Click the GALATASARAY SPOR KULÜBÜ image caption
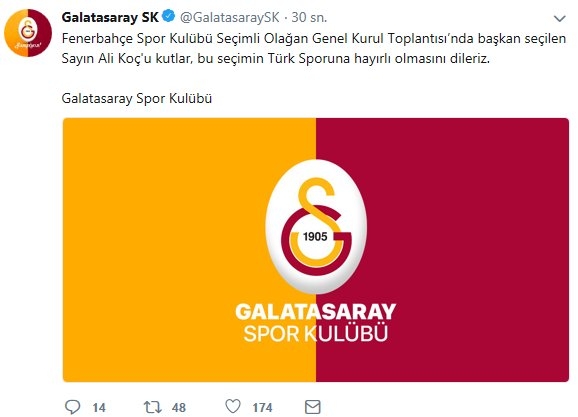The image size is (578, 417). point(316,323)
